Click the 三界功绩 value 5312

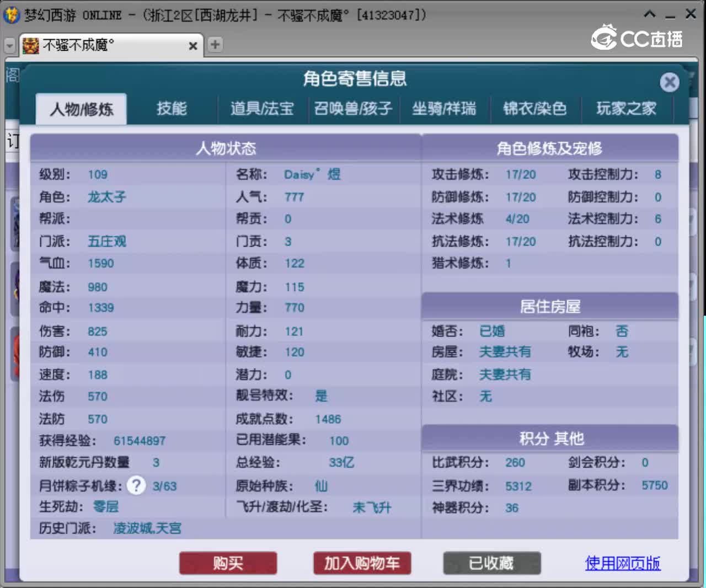(x=518, y=486)
